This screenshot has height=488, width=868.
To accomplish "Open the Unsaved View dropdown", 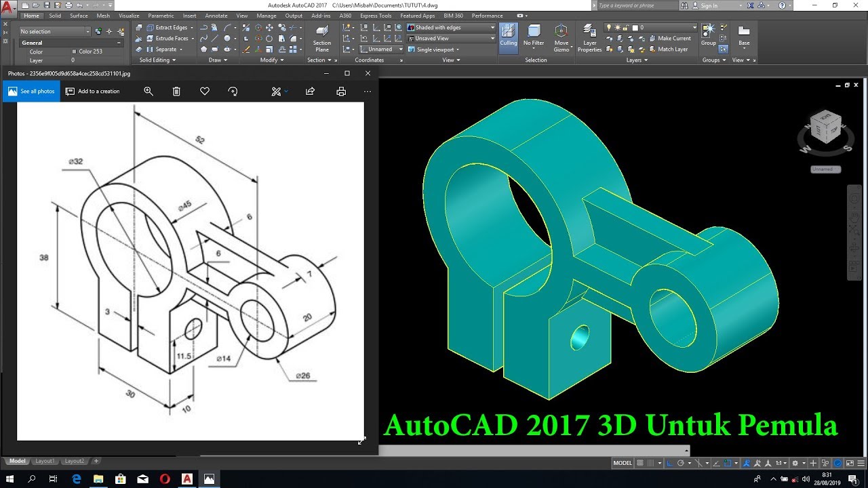I will [x=451, y=39].
